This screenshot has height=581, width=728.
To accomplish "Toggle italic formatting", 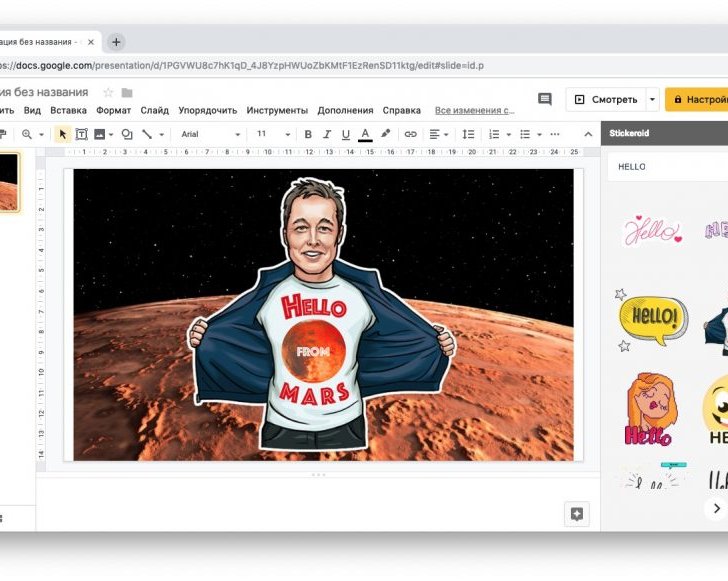I will pyautogui.click(x=327, y=134).
